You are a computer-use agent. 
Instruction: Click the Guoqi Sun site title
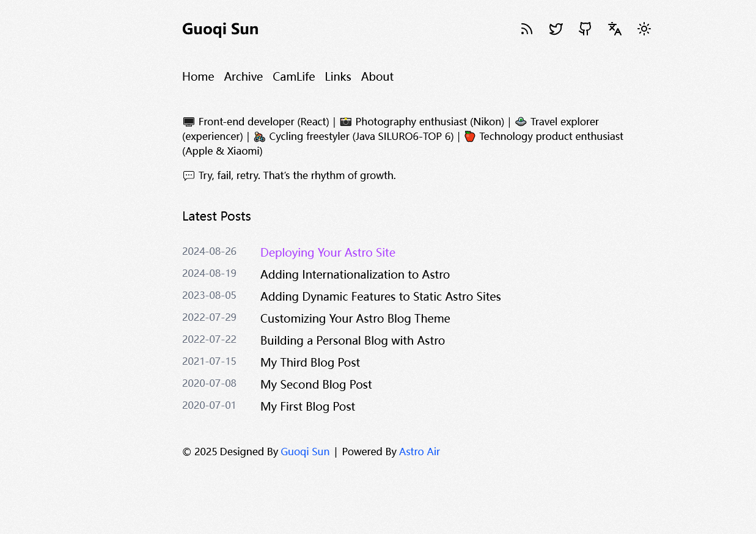(x=220, y=29)
